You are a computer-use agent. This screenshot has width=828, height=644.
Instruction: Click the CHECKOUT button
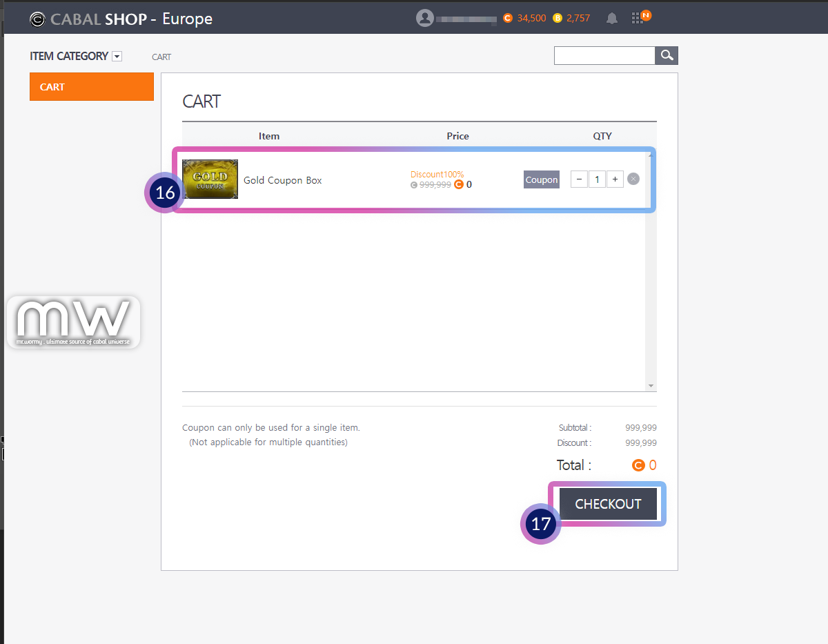coord(608,504)
